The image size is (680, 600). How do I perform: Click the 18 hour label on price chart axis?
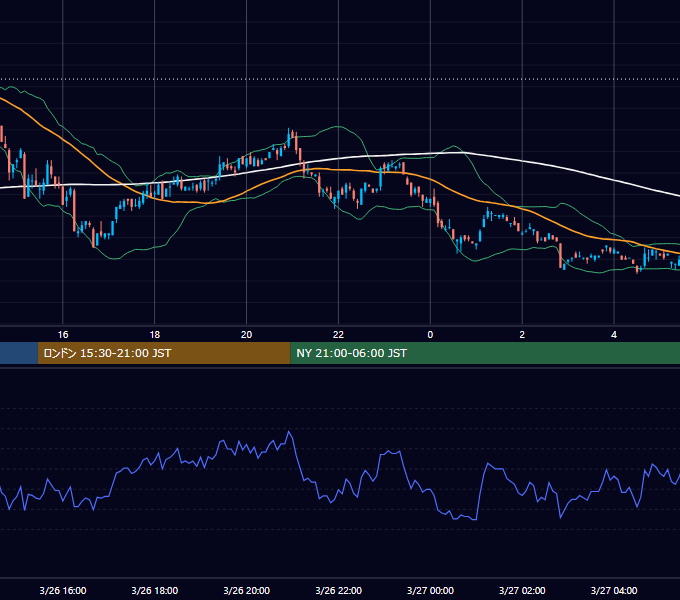pyautogui.click(x=155, y=335)
